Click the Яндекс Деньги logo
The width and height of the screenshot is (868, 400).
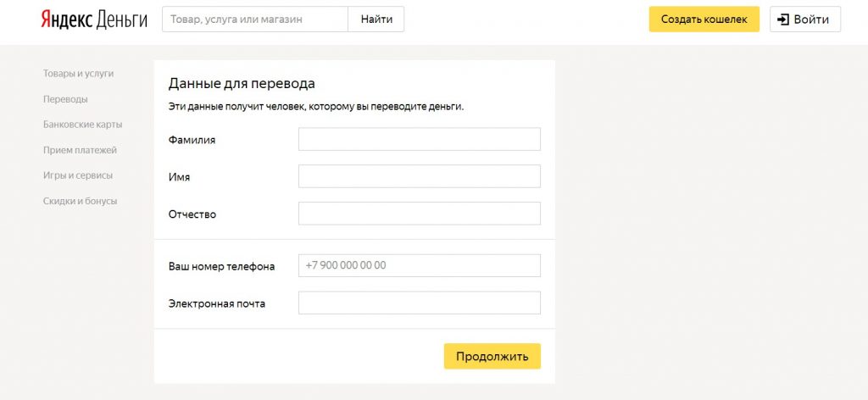point(94,19)
